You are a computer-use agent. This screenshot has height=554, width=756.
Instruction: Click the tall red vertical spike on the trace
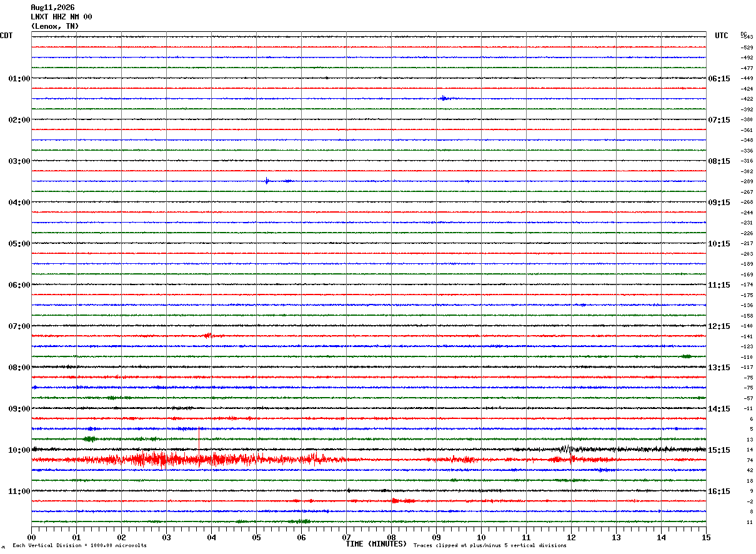coord(199,447)
